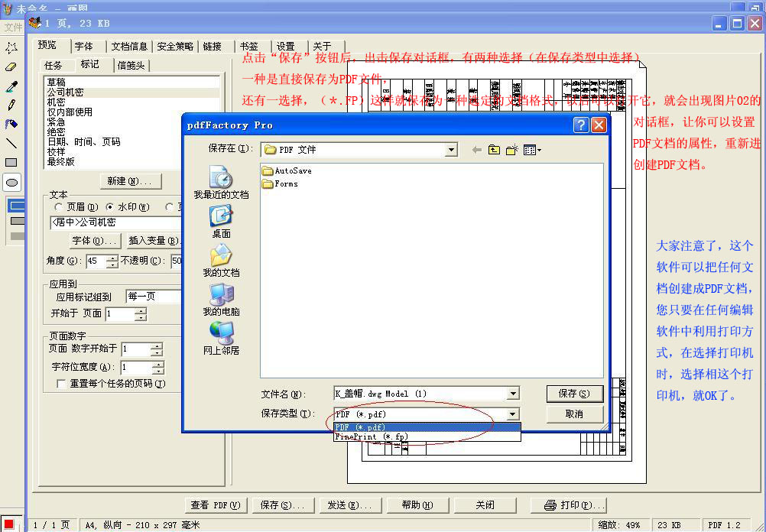Open the view menu dropdown in save dialog
This screenshot has width=766, height=532.
pyautogui.click(x=532, y=150)
